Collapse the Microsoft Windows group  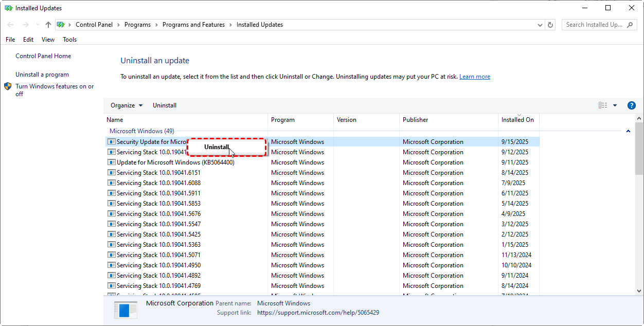pyautogui.click(x=628, y=131)
